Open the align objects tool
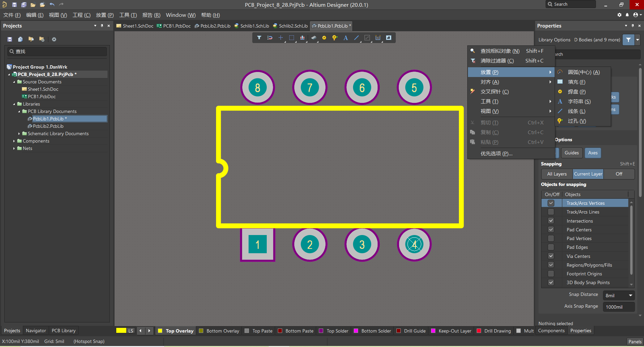This screenshot has height=347, width=644. tap(302, 38)
